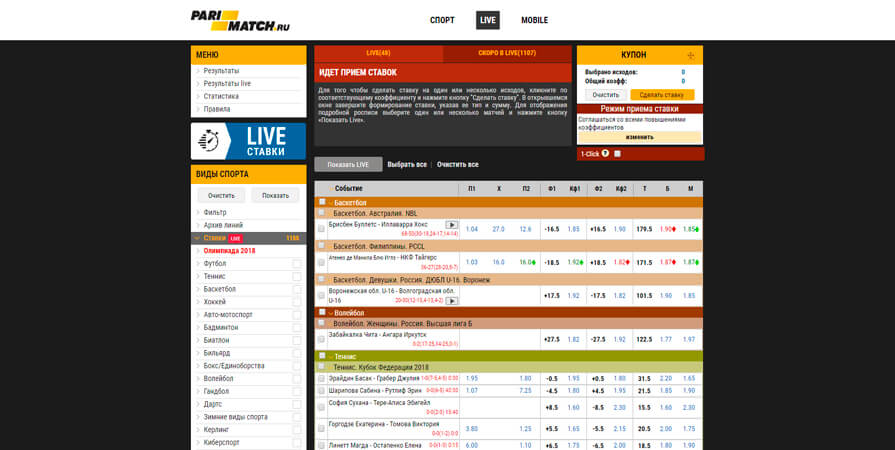Screen dimensions: 895x450
Task: Select П2 odds 12.6 for Брисбен Буллетс
Action: point(525,229)
